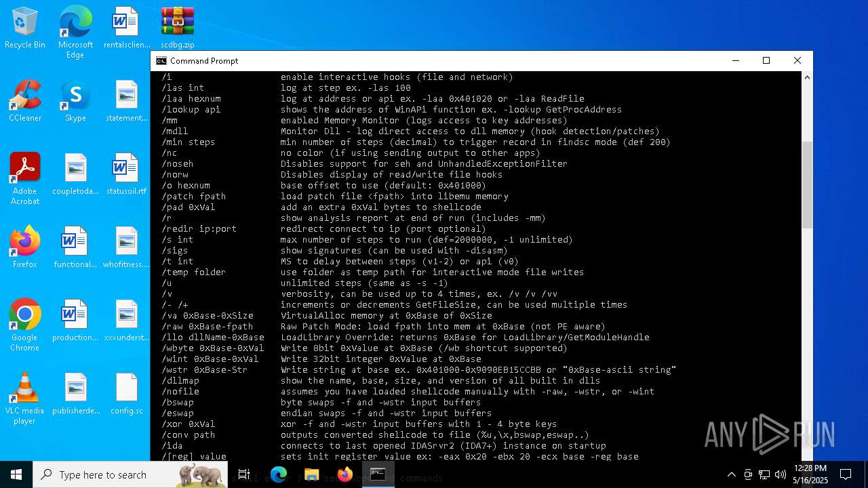Image resolution: width=868 pixels, height=488 pixels.
Task: Click '/wstr 0xBase-Str' option text
Action: pos(204,369)
